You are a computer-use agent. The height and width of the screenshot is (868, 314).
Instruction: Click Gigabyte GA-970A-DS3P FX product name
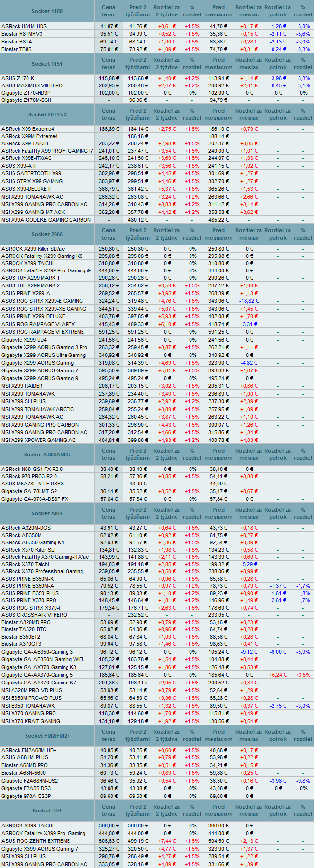[x=35, y=499]
